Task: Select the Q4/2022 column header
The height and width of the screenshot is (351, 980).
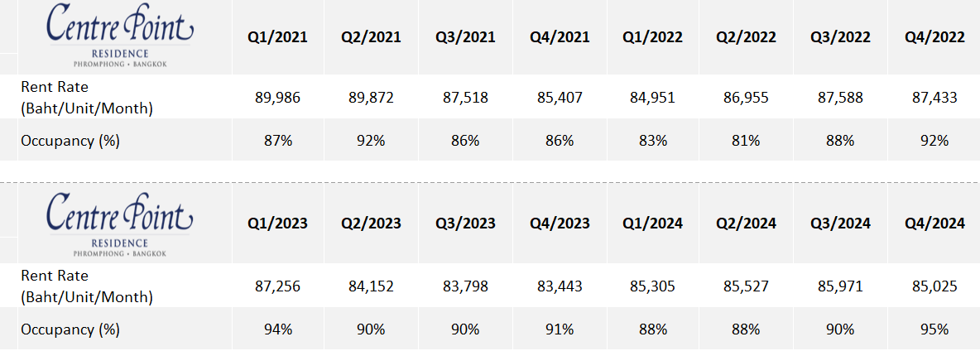Action: (934, 37)
